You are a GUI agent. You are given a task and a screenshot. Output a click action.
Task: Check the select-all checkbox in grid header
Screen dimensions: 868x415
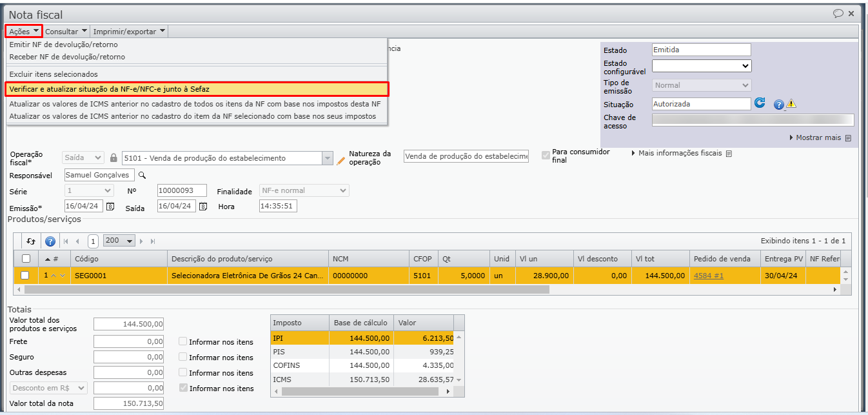pos(25,259)
